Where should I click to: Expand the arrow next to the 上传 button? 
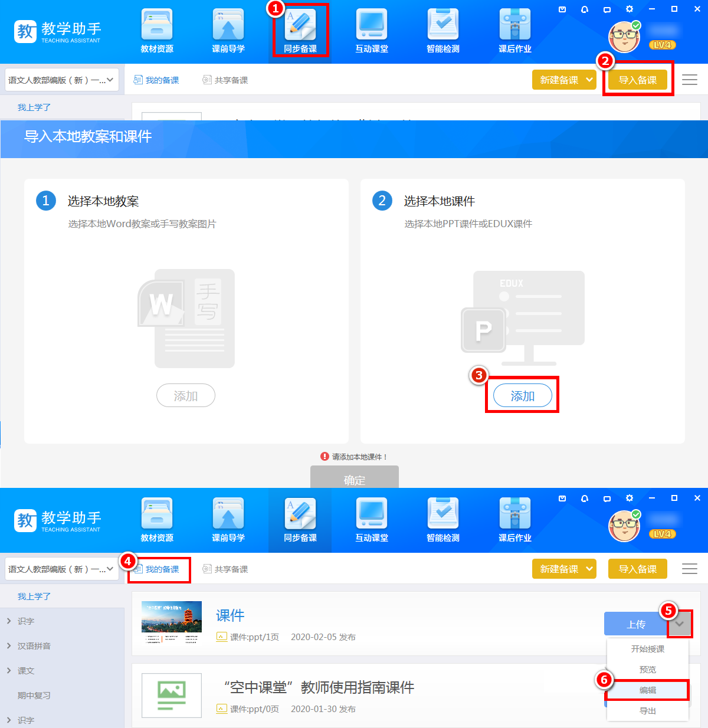pos(680,624)
